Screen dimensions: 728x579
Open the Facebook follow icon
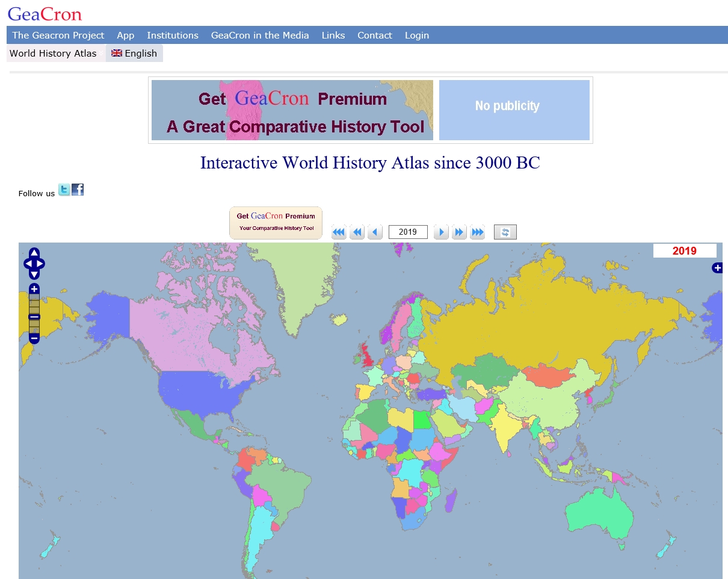[x=78, y=190]
